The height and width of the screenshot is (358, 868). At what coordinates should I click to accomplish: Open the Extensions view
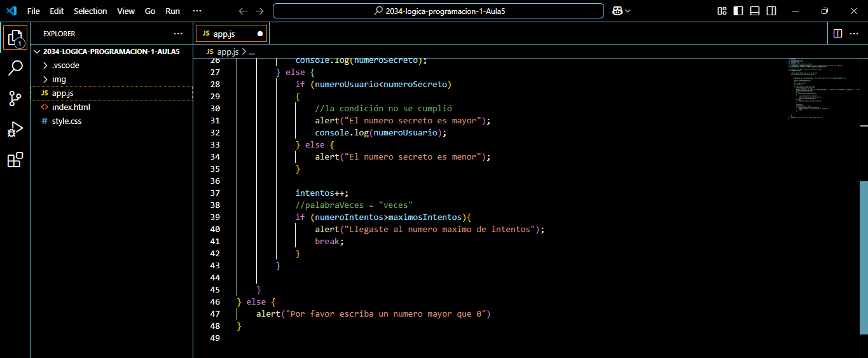tap(15, 160)
